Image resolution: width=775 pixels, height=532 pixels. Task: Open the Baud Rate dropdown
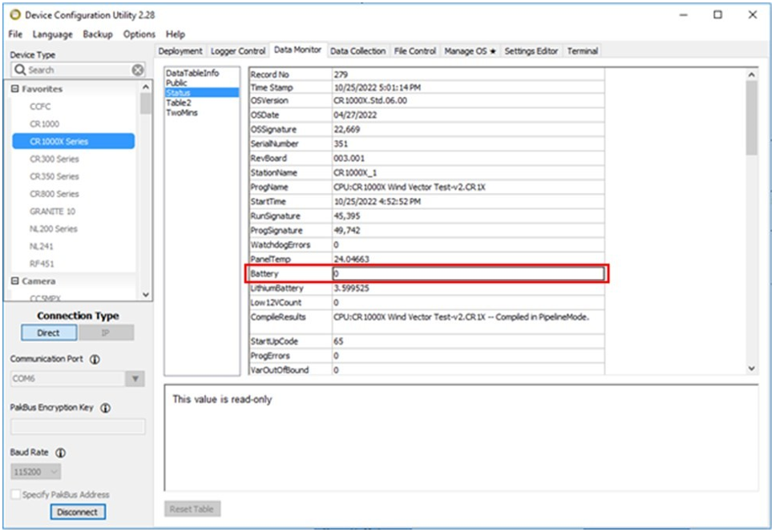tap(54, 472)
